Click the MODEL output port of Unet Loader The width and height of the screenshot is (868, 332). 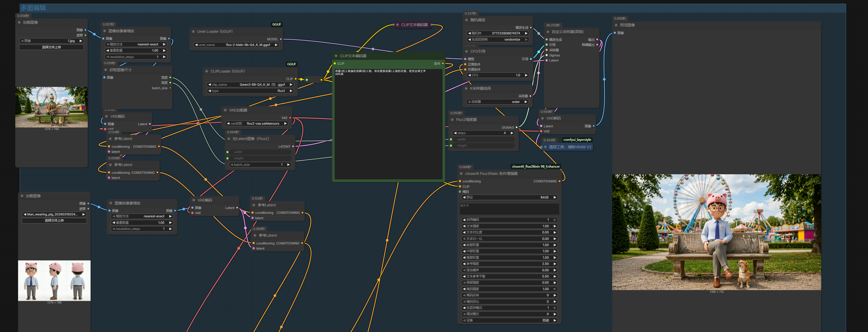281,39
